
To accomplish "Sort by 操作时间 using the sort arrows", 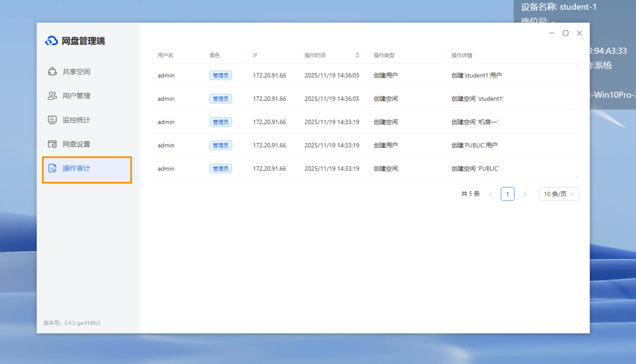I will (x=357, y=55).
